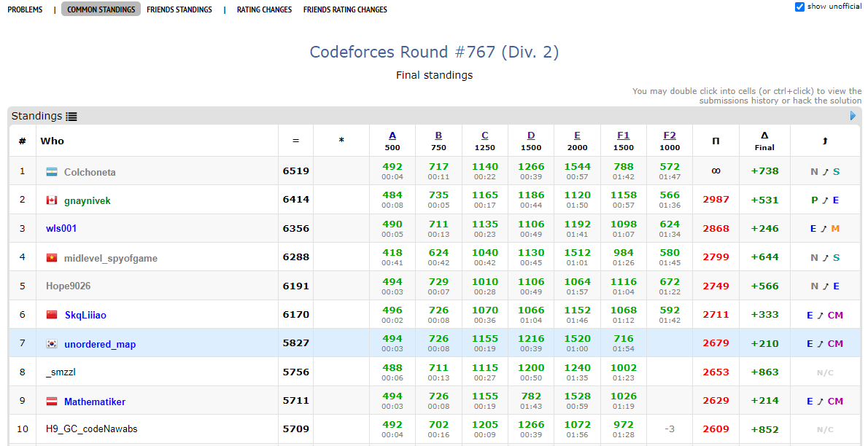
Task: Click Mathematiker's rating change +214
Action: click(764, 401)
